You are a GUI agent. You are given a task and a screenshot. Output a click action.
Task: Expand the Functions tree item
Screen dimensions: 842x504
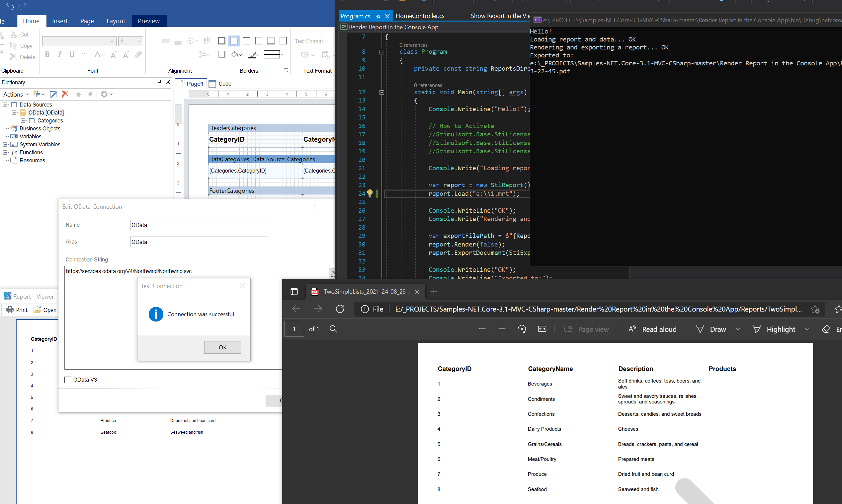pyautogui.click(x=5, y=152)
